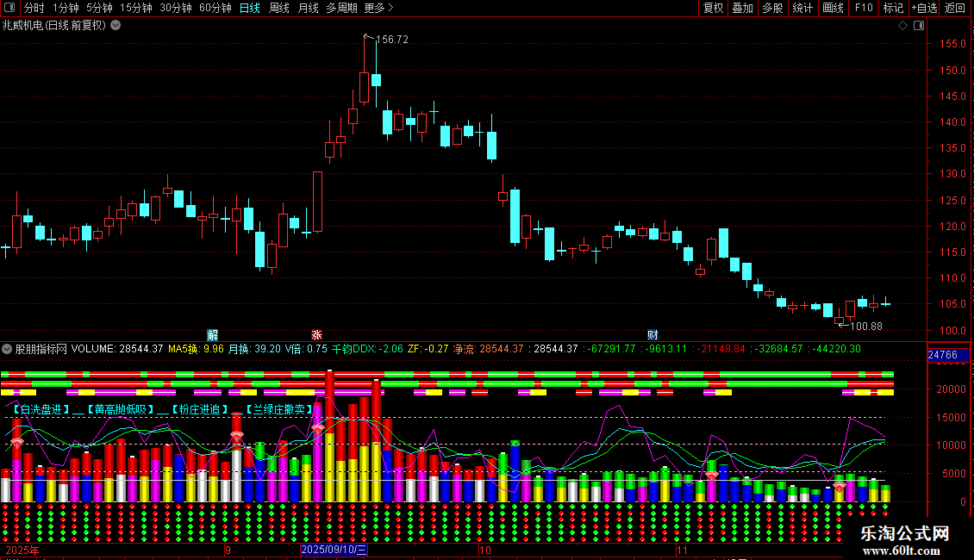Screen dimensions: 974x560
Task: Switch to 月线 monthly chart
Action: (308, 8)
